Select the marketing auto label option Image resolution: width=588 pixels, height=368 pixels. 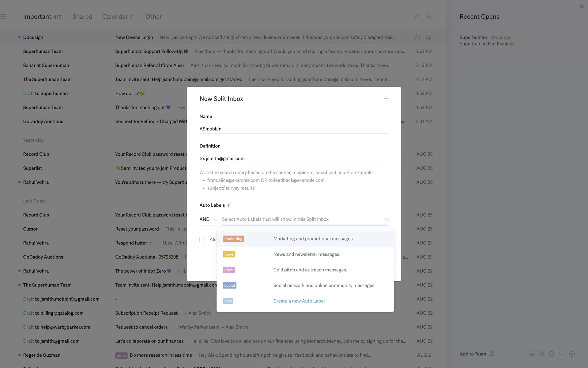pyautogui.click(x=233, y=239)
